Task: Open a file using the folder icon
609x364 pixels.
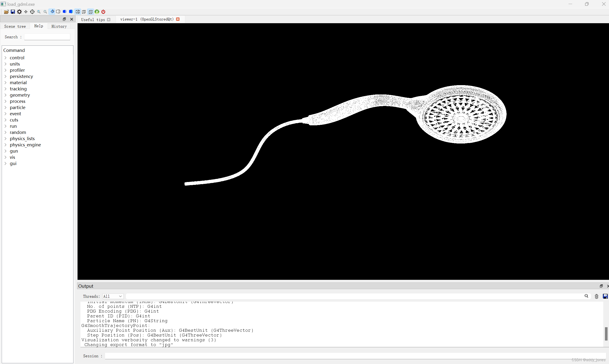Action: (6, 11)
